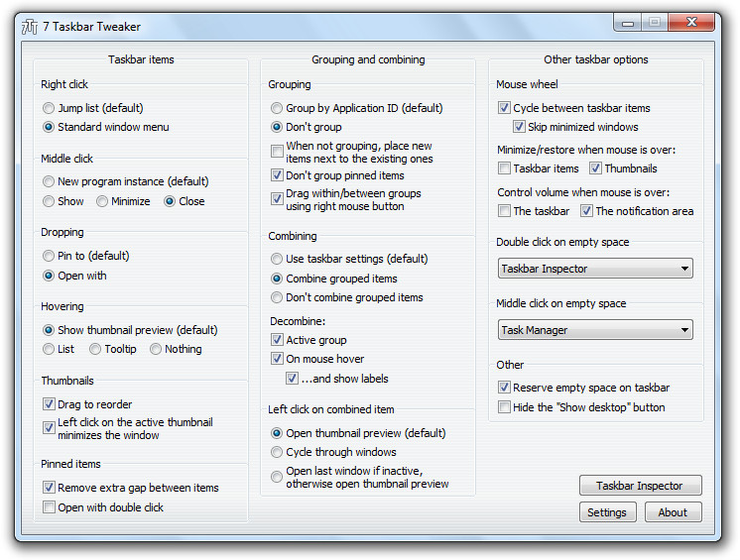Open the About dialog
The image size is (740, 560).
point(673,512)
